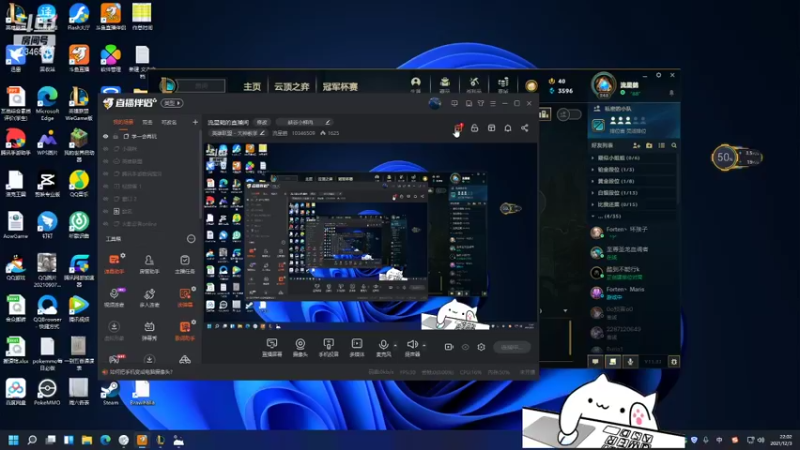Toggle eye visibility of third source row
The image size is (800, 450).
coord(106,161)
